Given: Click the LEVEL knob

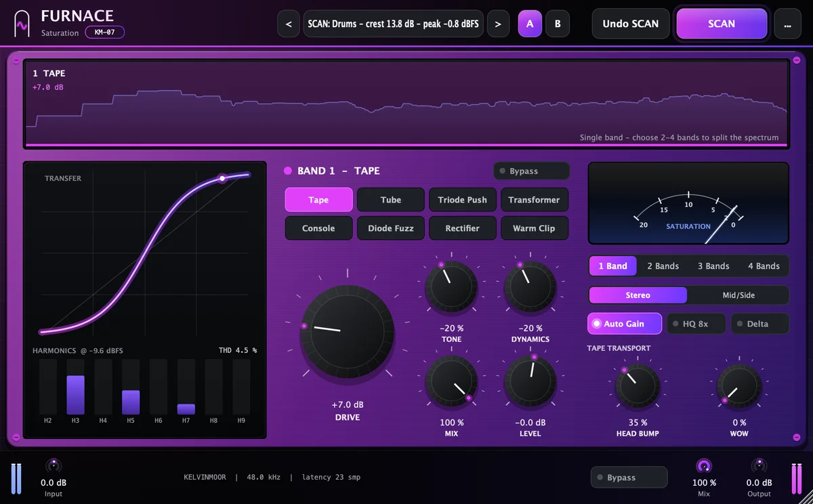Looking at the screenshot, I should (x=530, y=381).
